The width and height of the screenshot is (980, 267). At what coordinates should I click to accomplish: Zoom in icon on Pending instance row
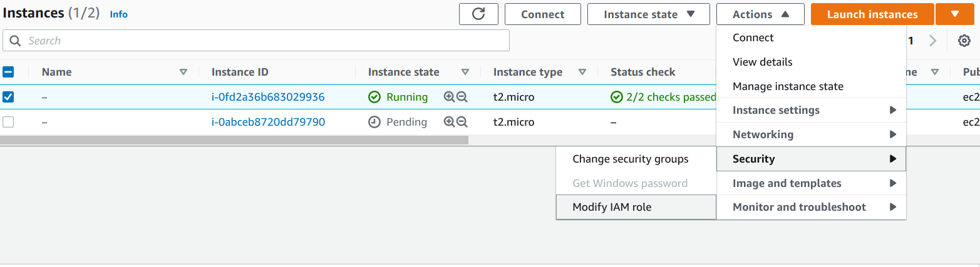tap(449, 122)
